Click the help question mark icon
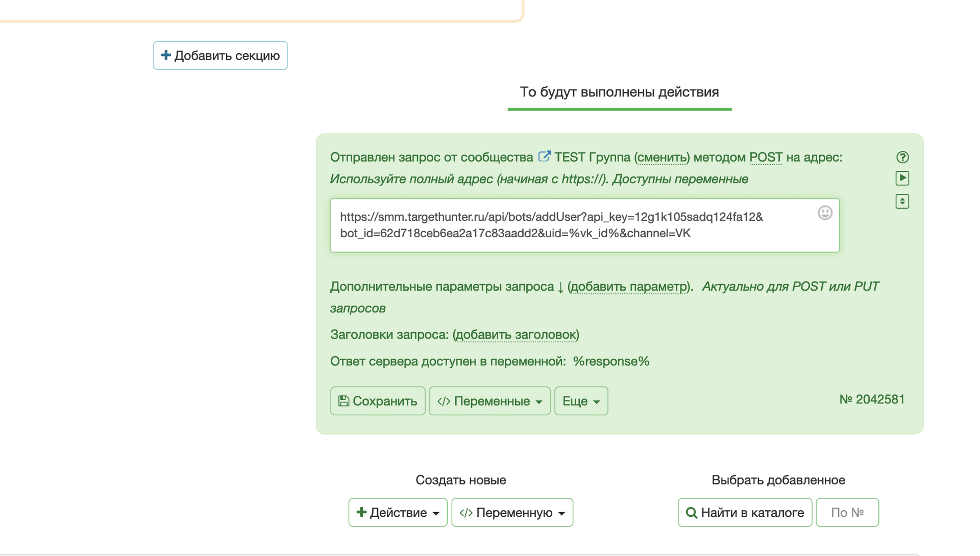The height and width of the screenshot is (556, 980). click(902, 157)
